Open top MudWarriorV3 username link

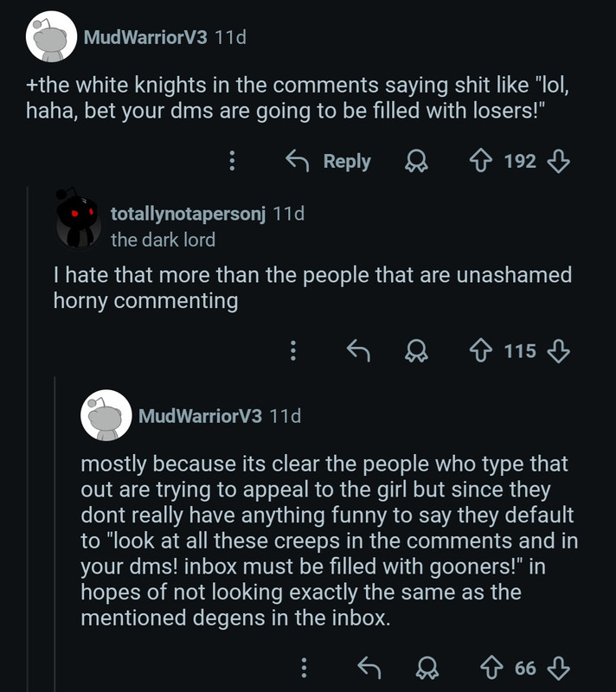pyautogui.click(x=144, y=38)
